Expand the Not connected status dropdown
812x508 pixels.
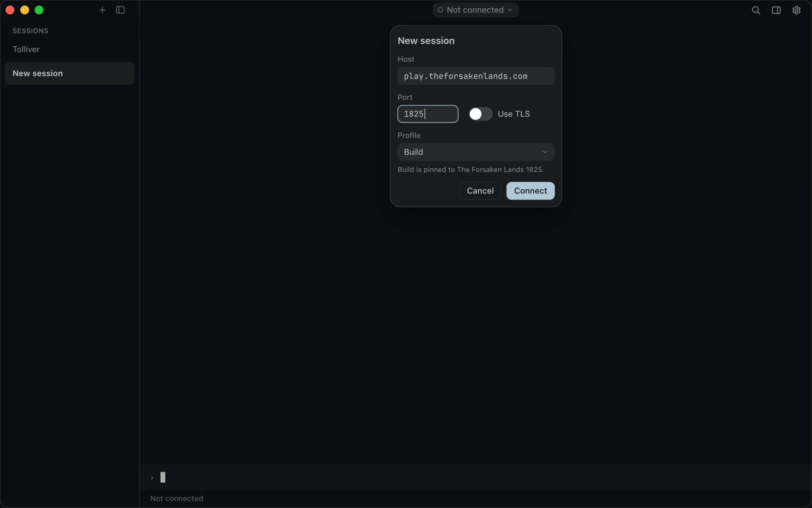coord(475,10)
